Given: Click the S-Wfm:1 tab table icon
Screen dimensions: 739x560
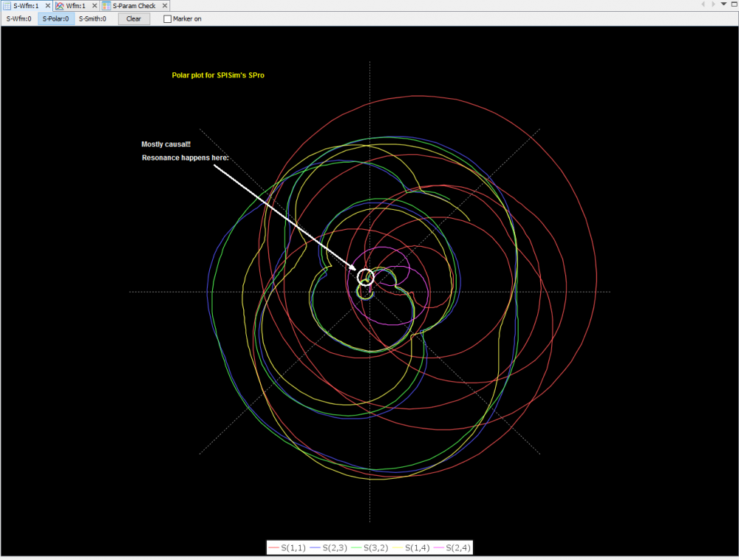Looking at the screenshot, I should coord(7,5).
